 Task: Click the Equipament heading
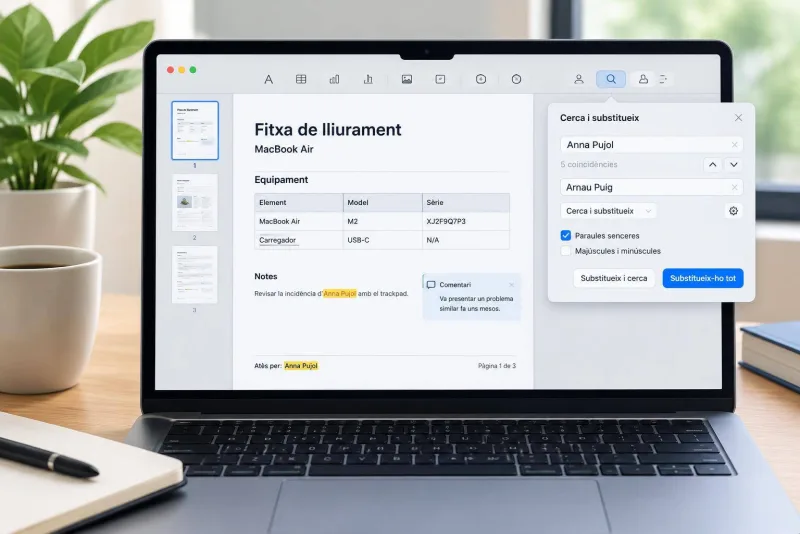[281, 180]
